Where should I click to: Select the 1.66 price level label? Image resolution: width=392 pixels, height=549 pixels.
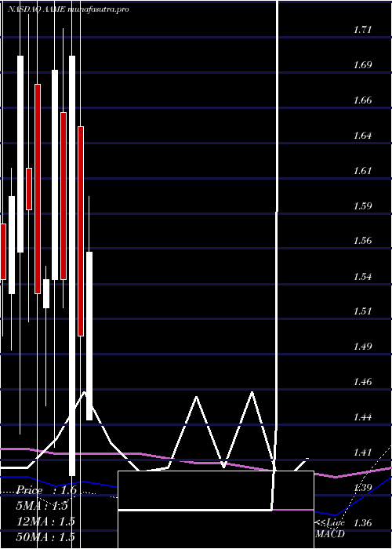362,100
